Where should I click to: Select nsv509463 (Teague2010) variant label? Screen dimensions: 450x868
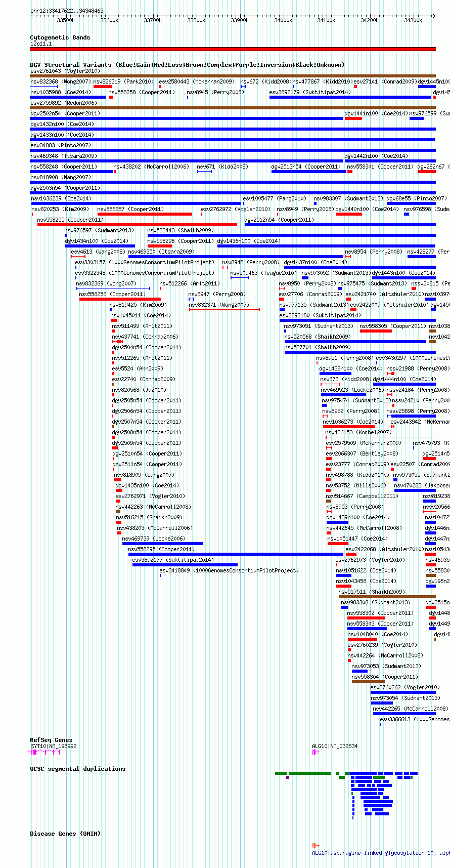263,273
